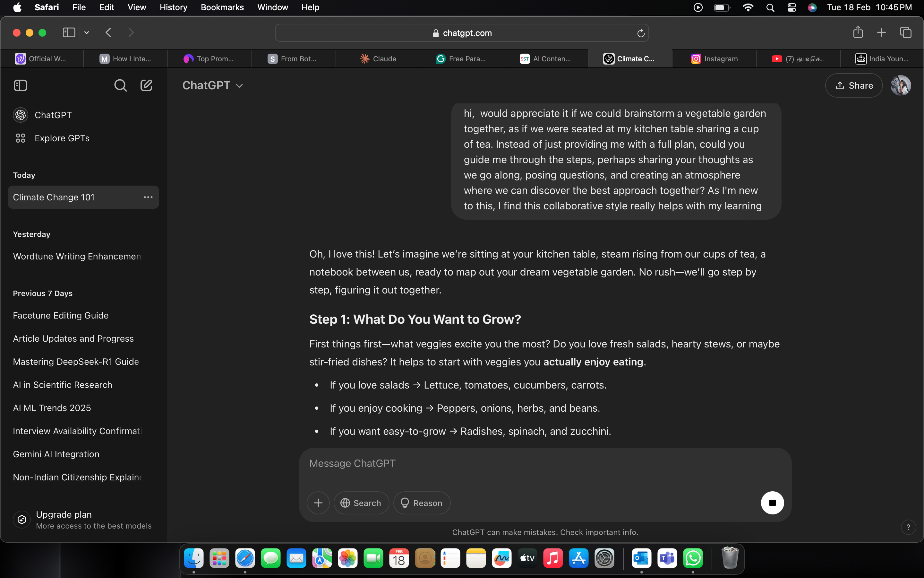Image resolution: width=924 pixels, height=578 pixels.
Task: Switch to the India Youn... tab
Action: [x=882, y=58]
